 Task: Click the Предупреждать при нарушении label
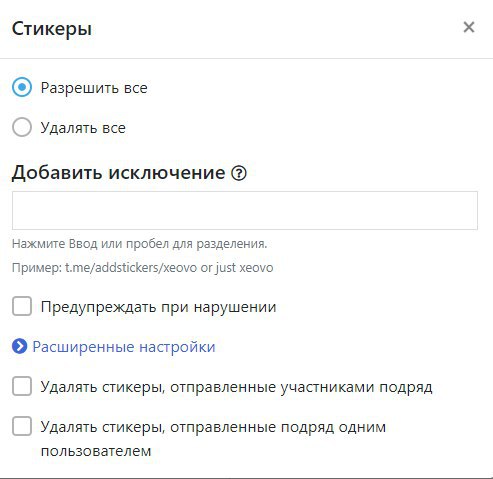point(158,307)
